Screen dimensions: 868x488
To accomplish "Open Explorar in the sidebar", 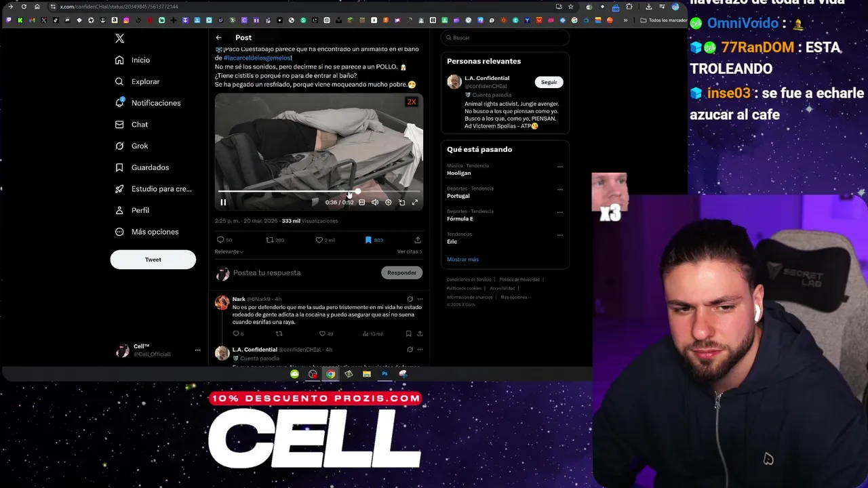I will coord(138,81).
